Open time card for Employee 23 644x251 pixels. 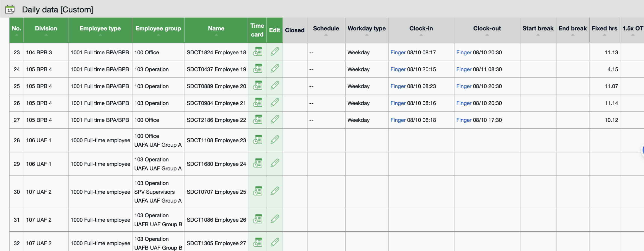click(257, 140)
